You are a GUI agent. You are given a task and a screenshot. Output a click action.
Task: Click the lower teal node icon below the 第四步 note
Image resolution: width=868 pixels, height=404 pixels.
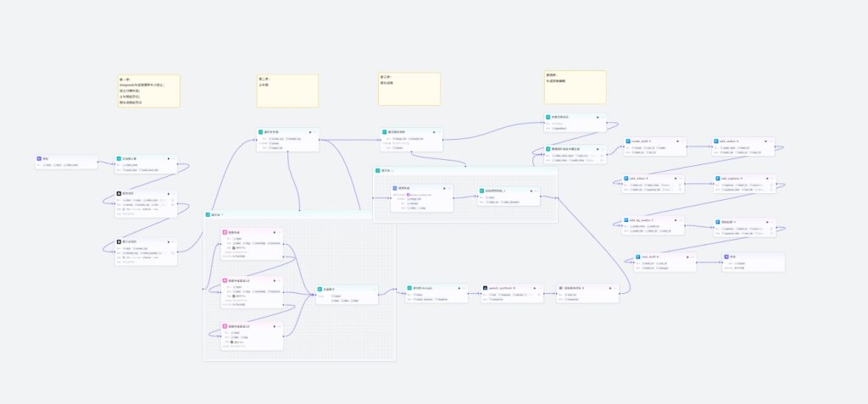click(x=548, y=149)
